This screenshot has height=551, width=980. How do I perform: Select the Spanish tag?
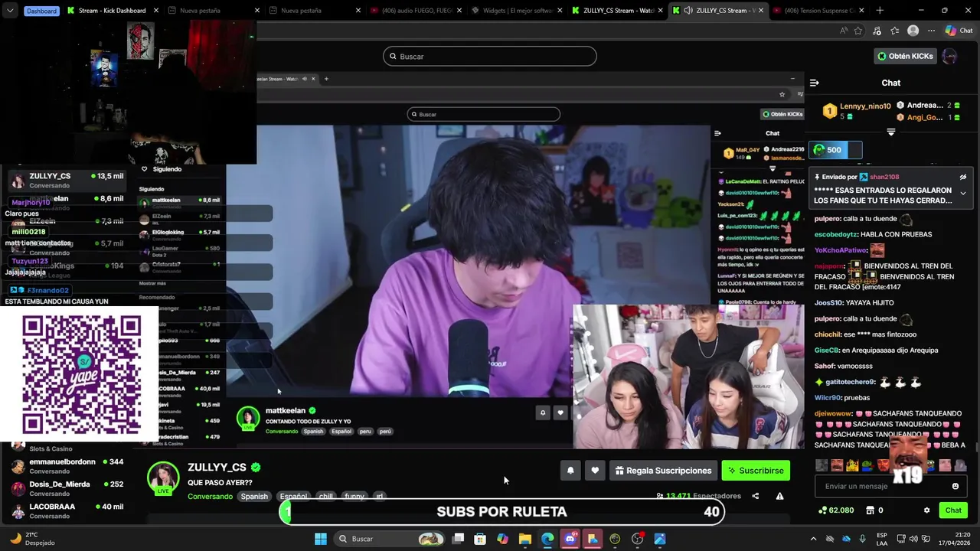coord(254,497)
